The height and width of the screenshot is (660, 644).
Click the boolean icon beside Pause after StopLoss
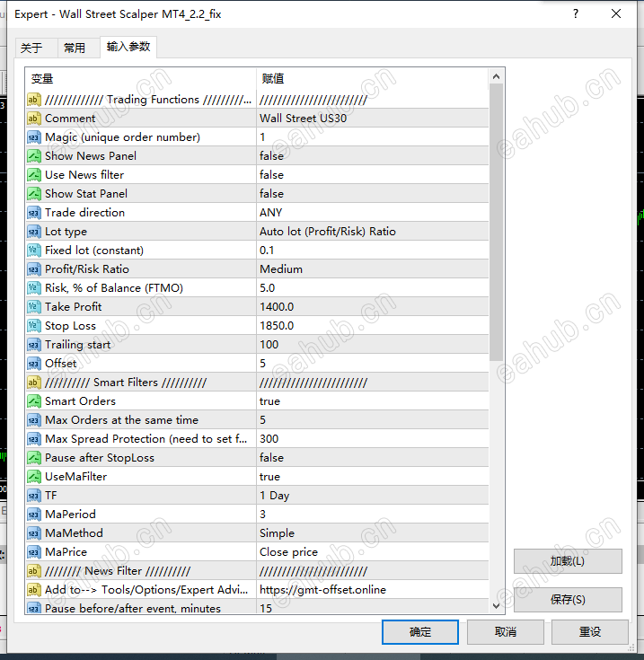(34, 458)
